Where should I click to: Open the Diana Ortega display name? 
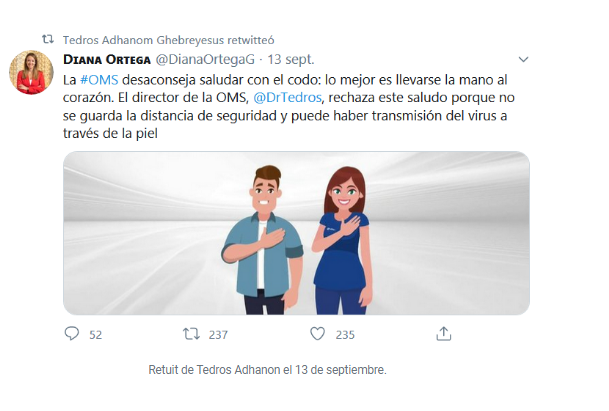click(x=107, y=59)
